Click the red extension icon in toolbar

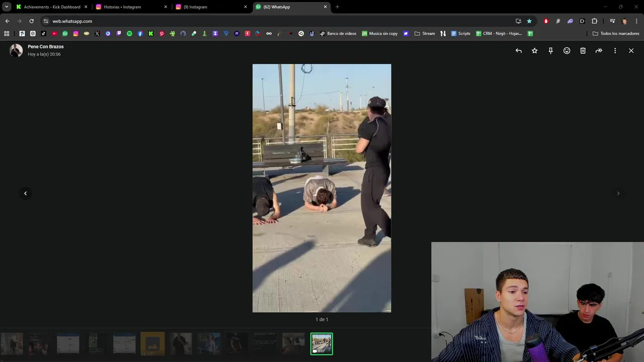pos(546,21)
